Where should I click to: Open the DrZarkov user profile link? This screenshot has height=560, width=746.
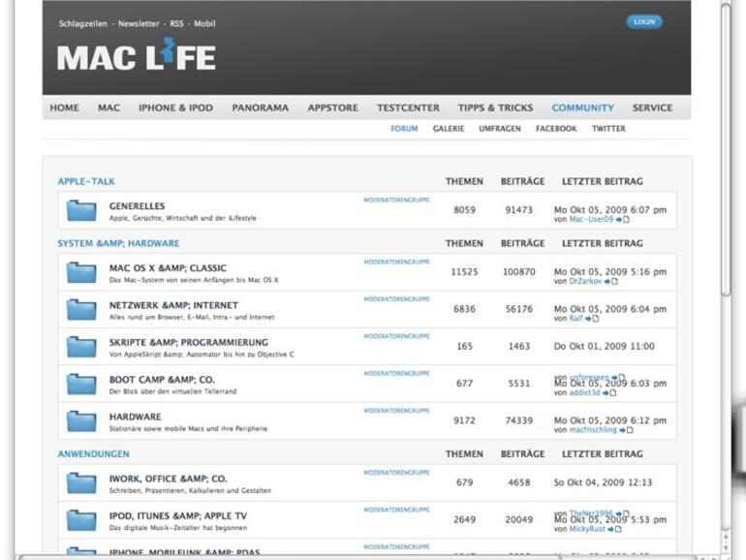(585, 281)
